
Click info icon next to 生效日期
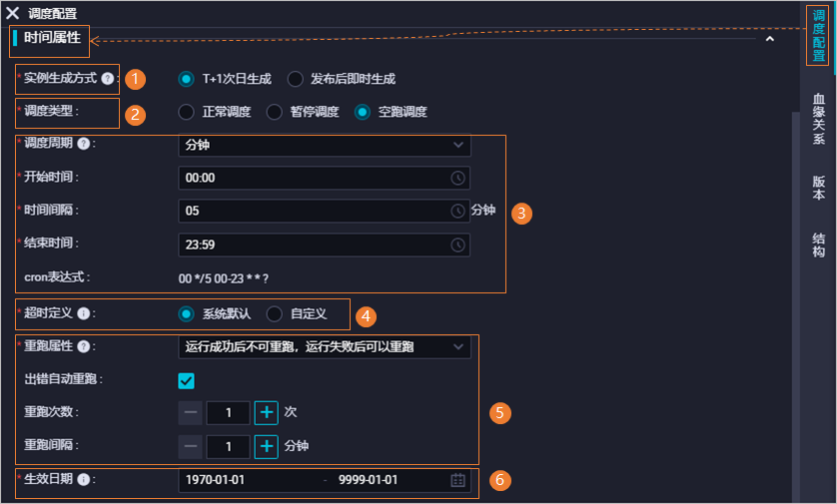point(83,479)
